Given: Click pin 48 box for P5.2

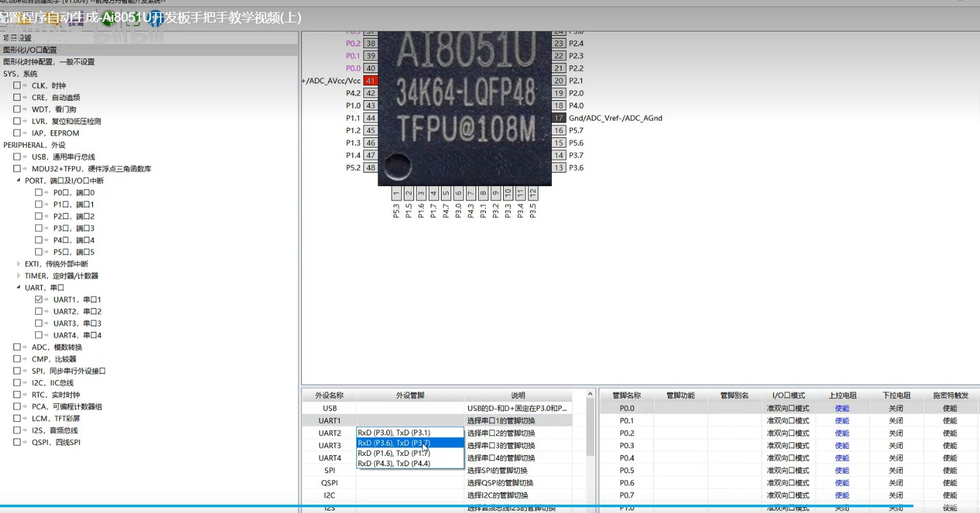Looking at the screenshot, I should point(370,168).
